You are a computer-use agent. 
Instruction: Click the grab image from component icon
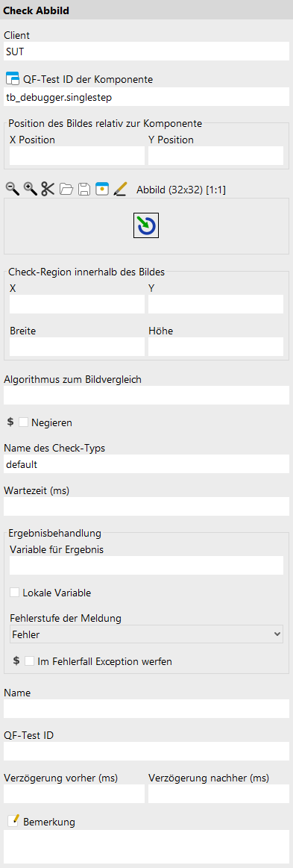(101, 190)
